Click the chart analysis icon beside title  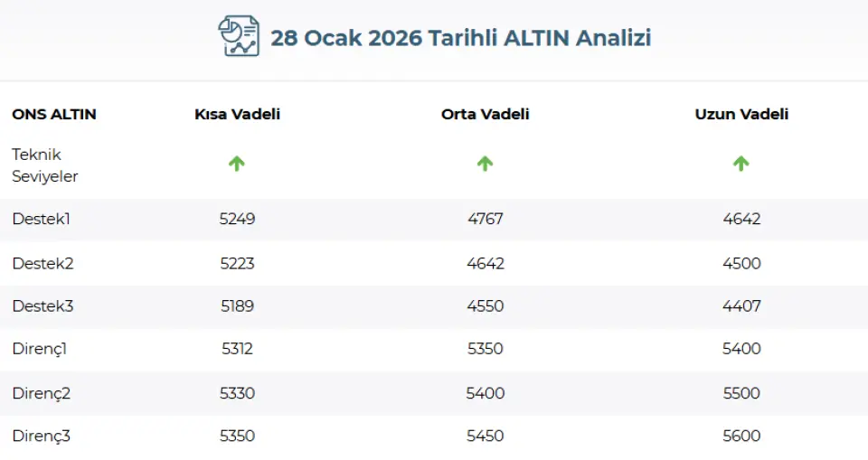(x=239, y=37)
